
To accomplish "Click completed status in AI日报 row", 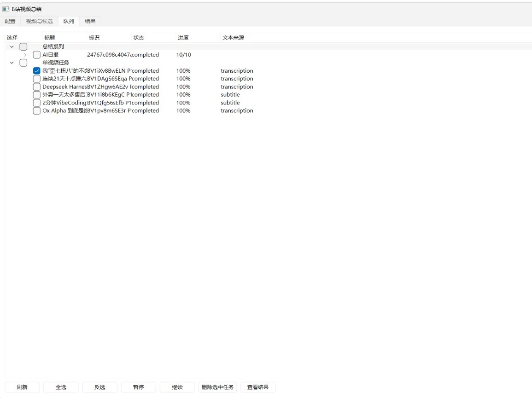I will point(145,55).
